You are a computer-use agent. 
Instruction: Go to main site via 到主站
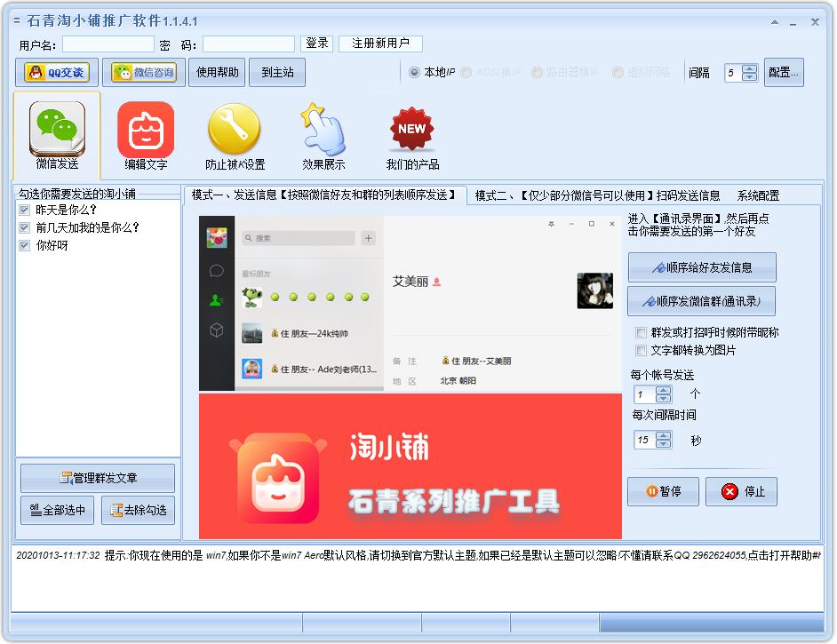[x=277, y=73]
